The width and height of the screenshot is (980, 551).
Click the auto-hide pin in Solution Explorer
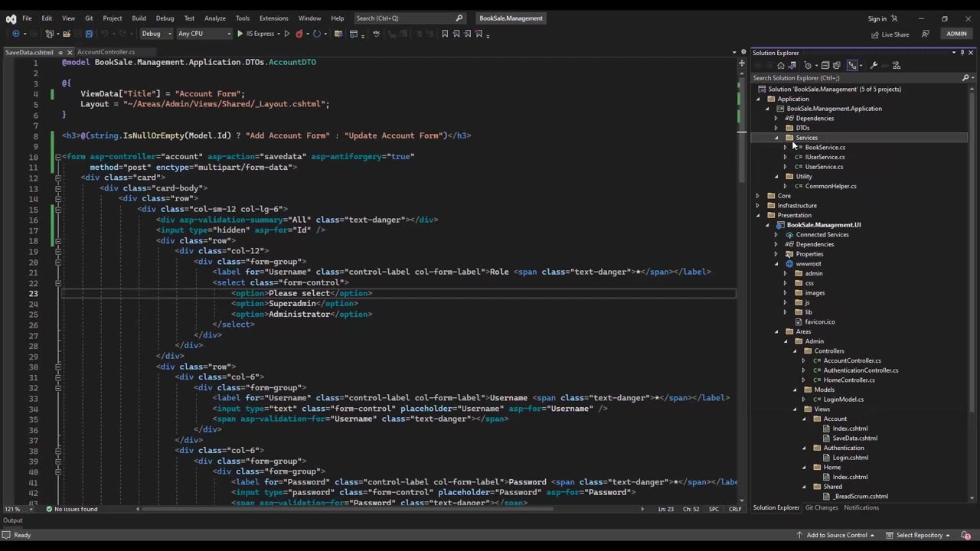coord(962,53)
